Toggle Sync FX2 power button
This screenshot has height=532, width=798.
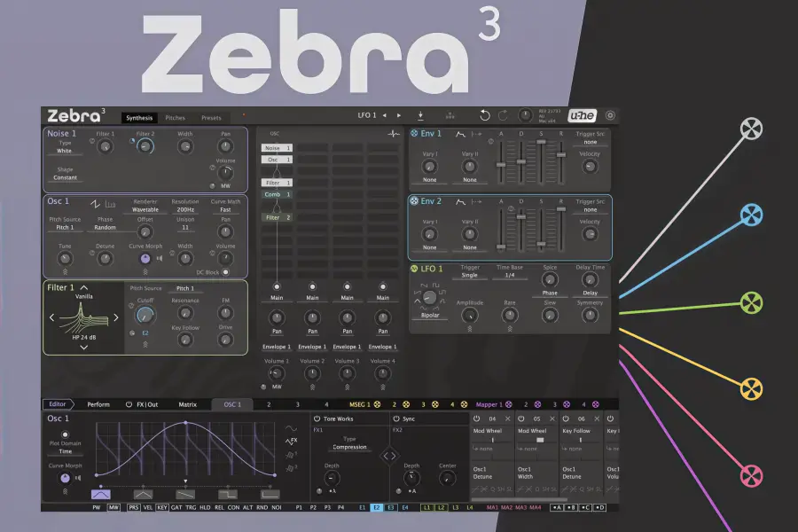pyautogui.click(x=396, y=419)
